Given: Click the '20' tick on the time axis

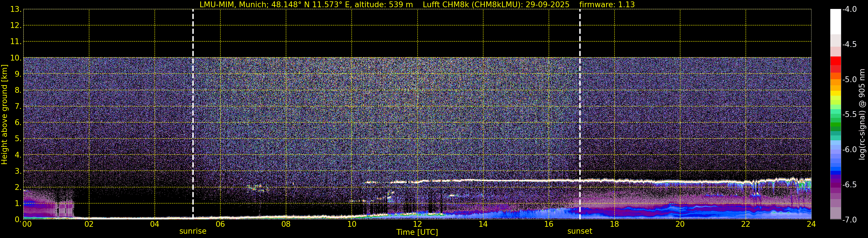Looking at the screenshot, I should click(680, 224).
